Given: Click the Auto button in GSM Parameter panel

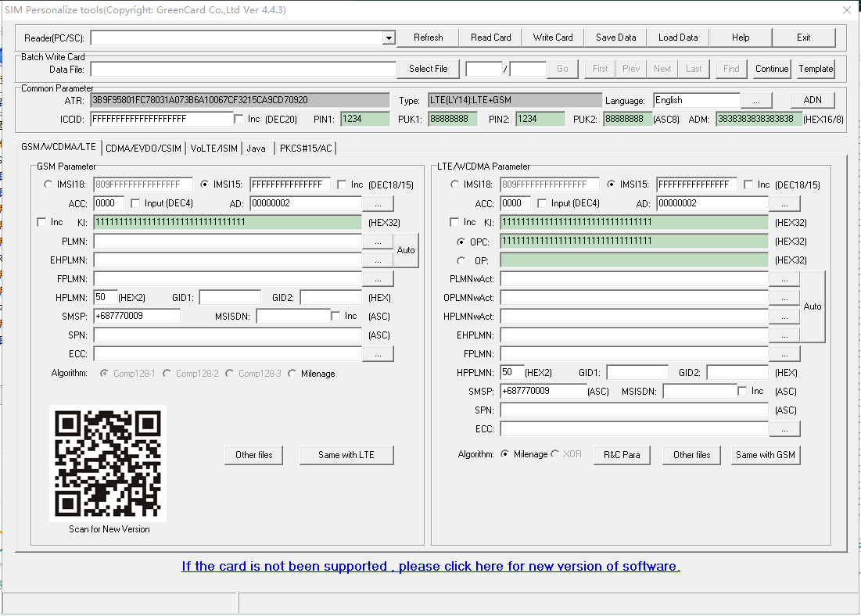Looking at the screenshot, I should (406, 250).
